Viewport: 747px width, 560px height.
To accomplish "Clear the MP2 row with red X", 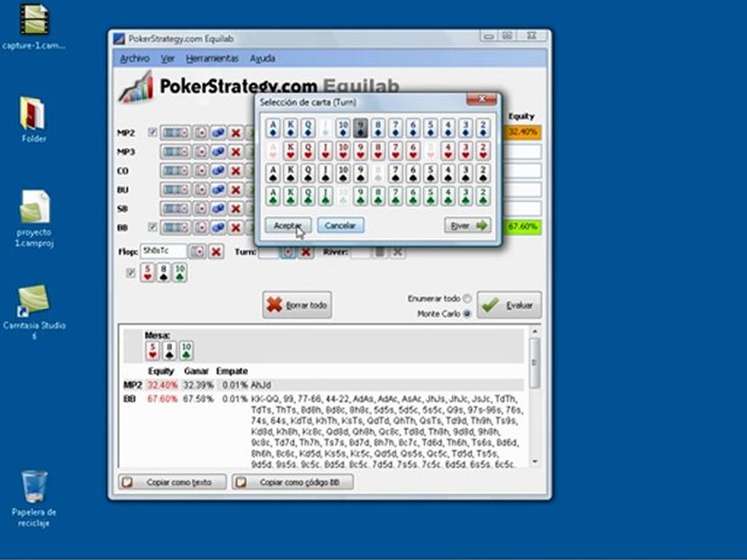I will [235, 132].
